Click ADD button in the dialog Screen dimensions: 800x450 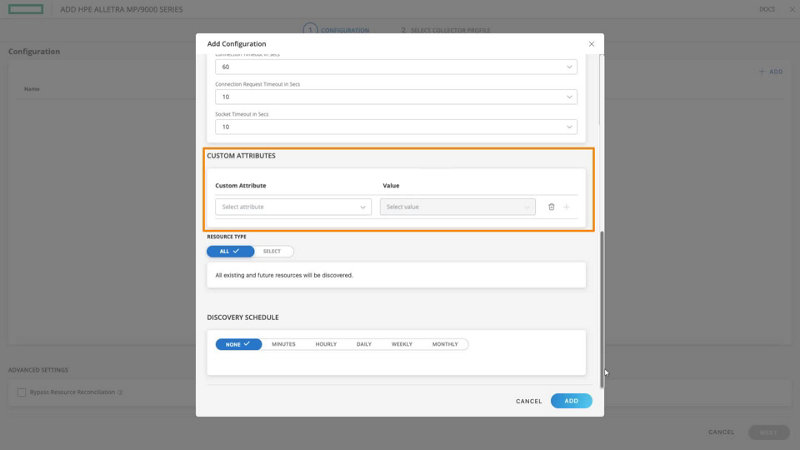(x=571, y=401)
